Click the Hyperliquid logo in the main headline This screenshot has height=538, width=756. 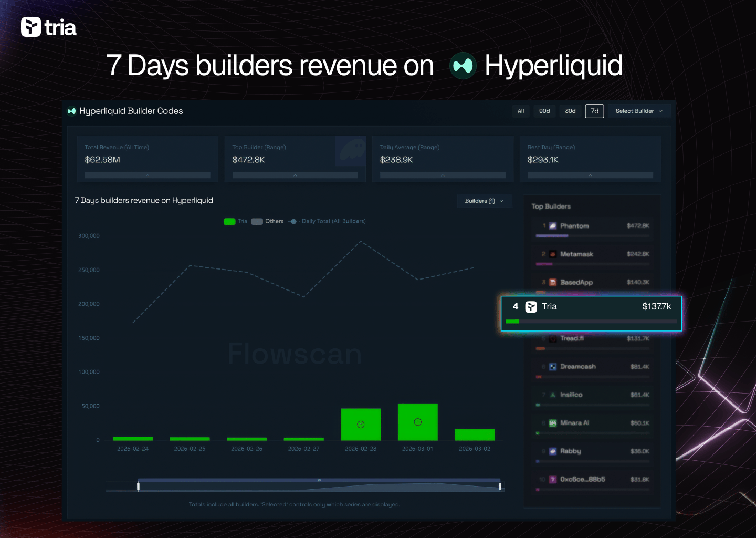(463, 66)
